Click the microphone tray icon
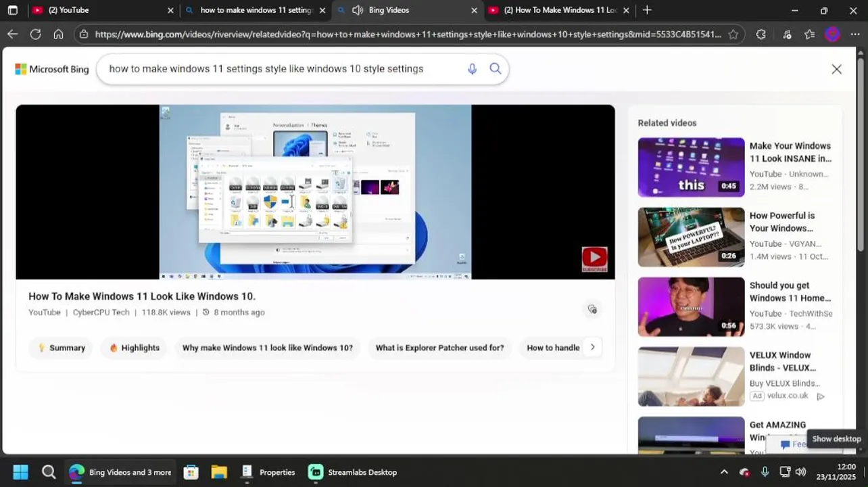This screenshot has height=487, width=868. (x=765, y=472)
